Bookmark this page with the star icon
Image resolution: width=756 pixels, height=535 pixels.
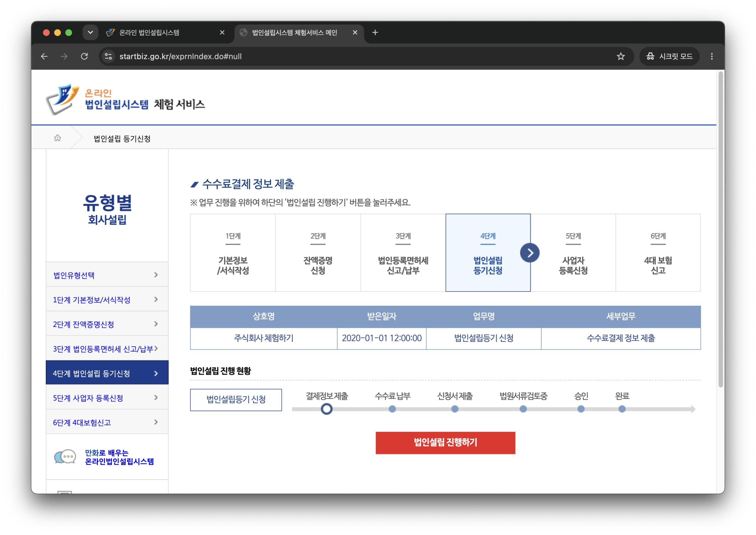pyautogui.click(x=620, y=56)
